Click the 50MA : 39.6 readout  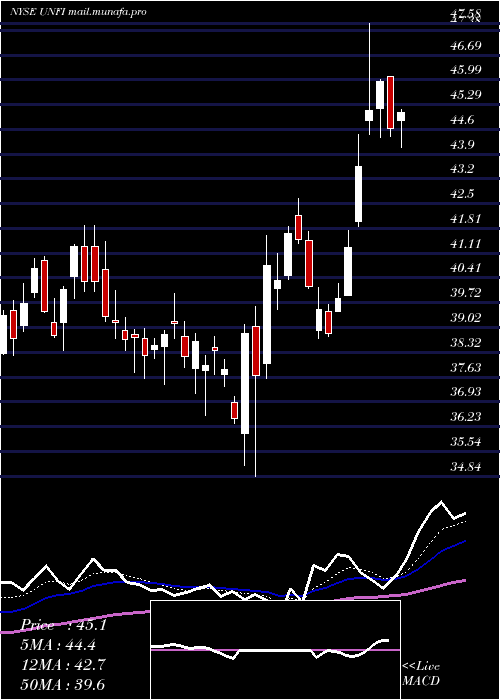[63, 685]
